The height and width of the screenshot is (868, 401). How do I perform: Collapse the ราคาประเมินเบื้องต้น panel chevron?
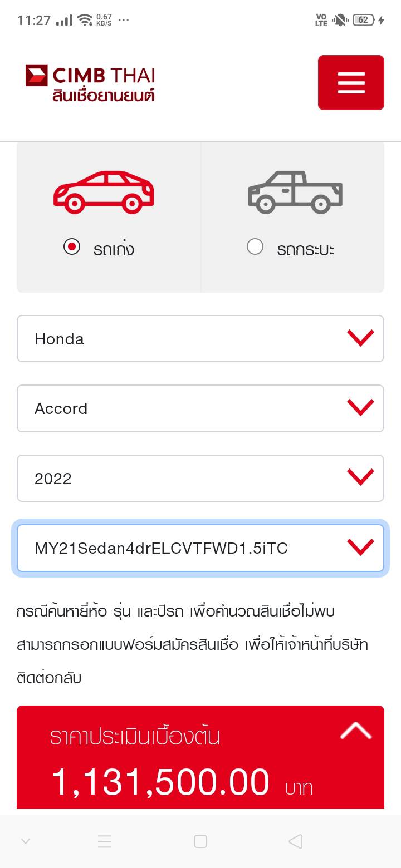click(x=355, y=731)
